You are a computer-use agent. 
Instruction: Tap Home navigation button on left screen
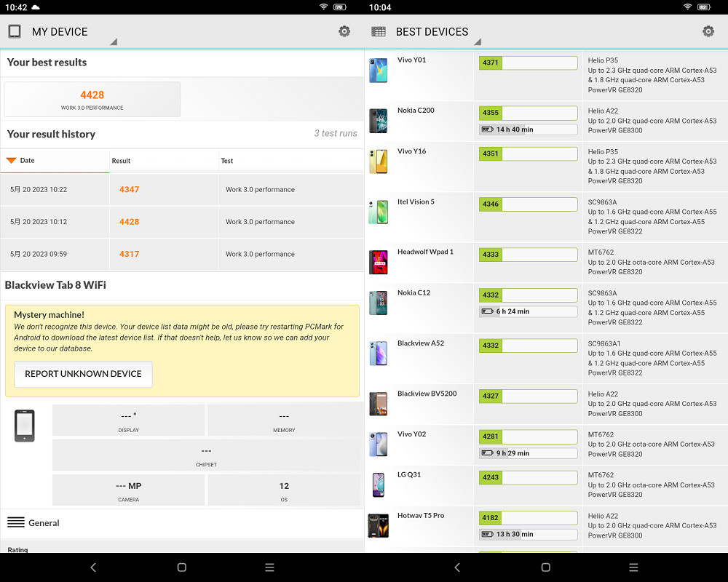pyautogui.click(x=182, y=567)
